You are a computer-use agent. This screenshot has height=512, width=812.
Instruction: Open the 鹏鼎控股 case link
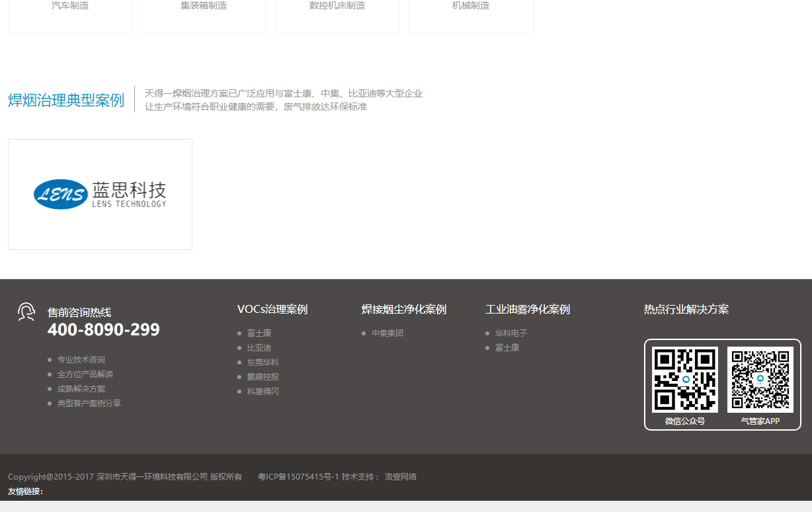263,376
